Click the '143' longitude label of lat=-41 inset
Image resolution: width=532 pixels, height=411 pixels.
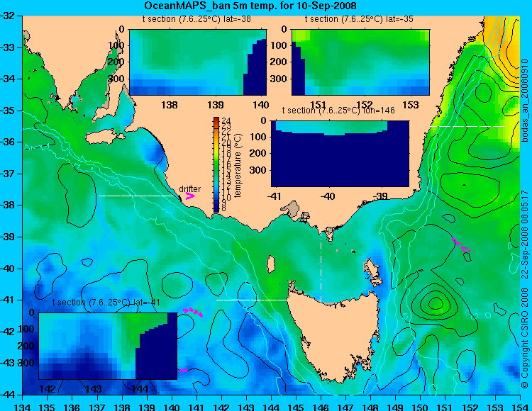(x=93, y=389)
